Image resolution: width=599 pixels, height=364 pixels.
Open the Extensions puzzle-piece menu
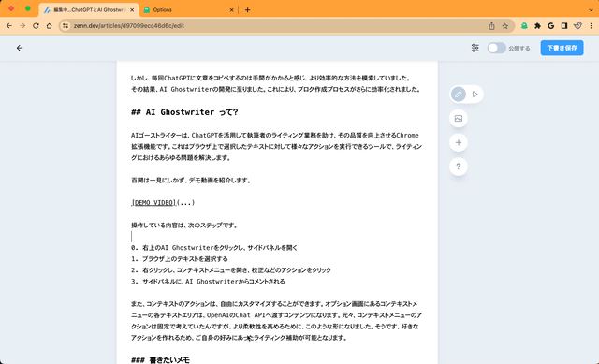(537, 26)
